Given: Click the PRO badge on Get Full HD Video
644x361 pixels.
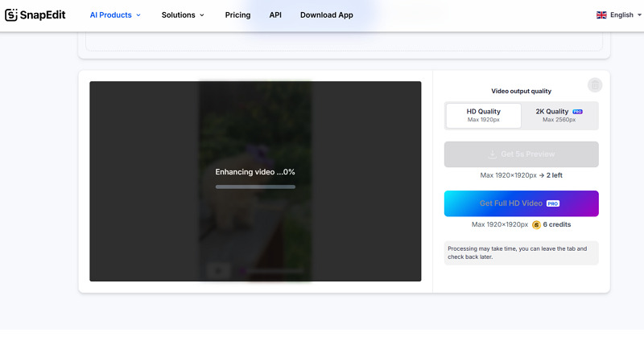Looking at the screenshot, I should (553, 204).
